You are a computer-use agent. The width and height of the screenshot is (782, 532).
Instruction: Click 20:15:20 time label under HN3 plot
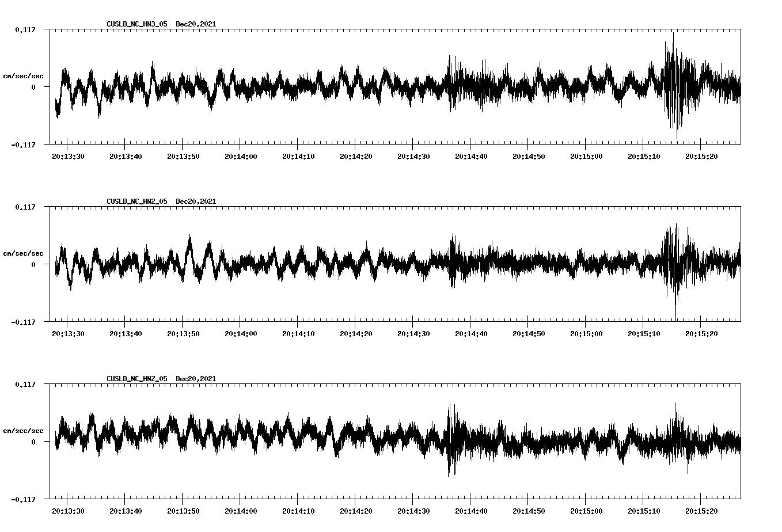(x=701, y=156)
